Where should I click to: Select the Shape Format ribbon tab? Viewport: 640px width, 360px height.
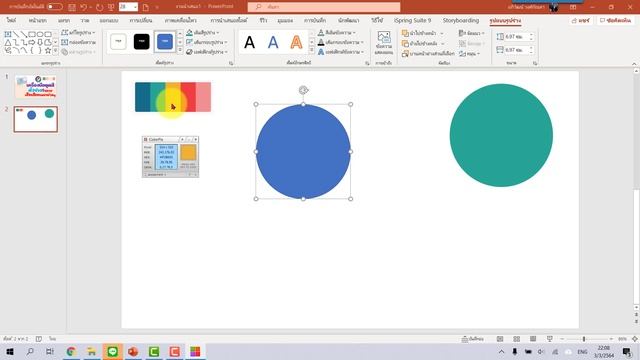pyautogui.click(x=505, y=20)
